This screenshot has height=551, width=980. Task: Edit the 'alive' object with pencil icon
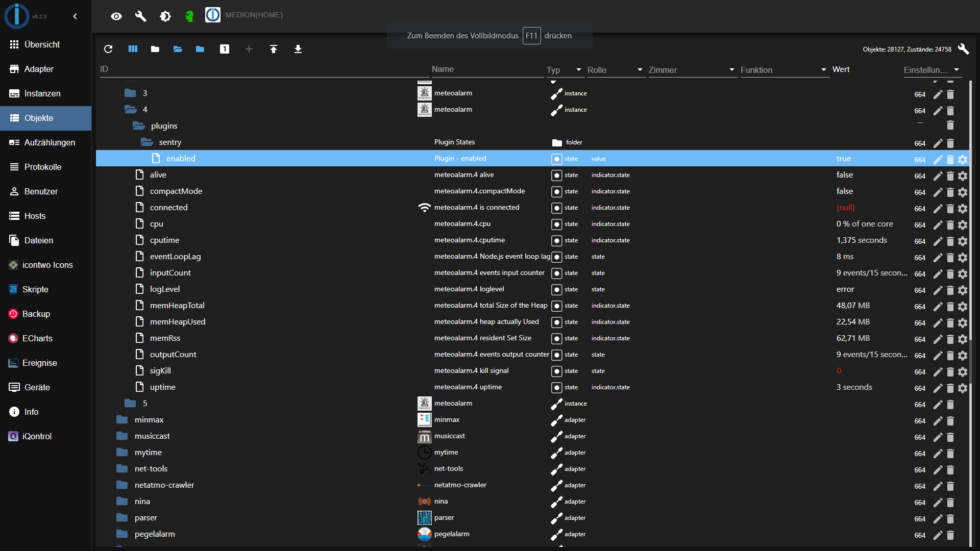coord(938,176)
